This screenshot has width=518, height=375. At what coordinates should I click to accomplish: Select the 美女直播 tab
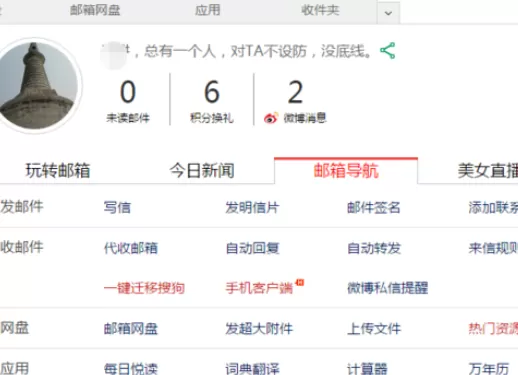[488, 170]
